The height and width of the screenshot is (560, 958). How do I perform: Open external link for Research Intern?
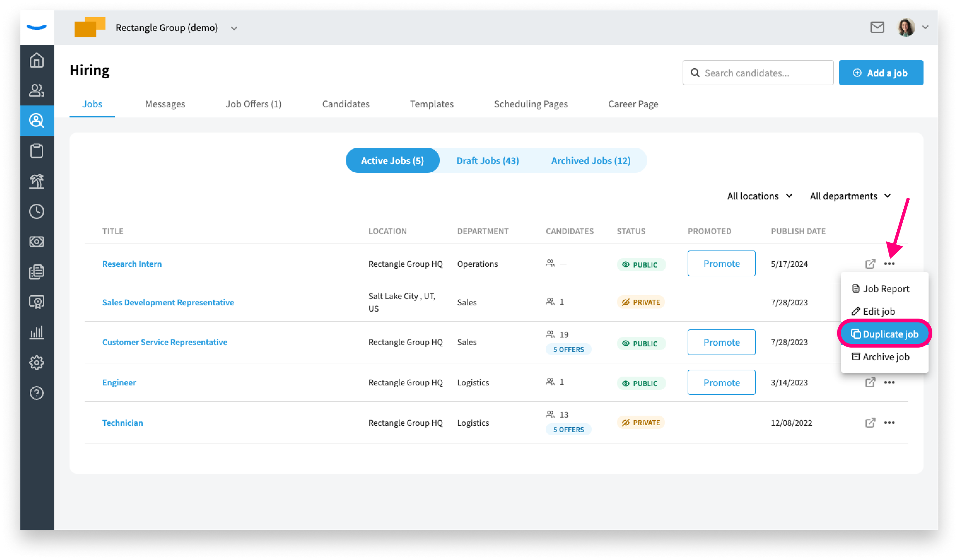pos(870,264)
